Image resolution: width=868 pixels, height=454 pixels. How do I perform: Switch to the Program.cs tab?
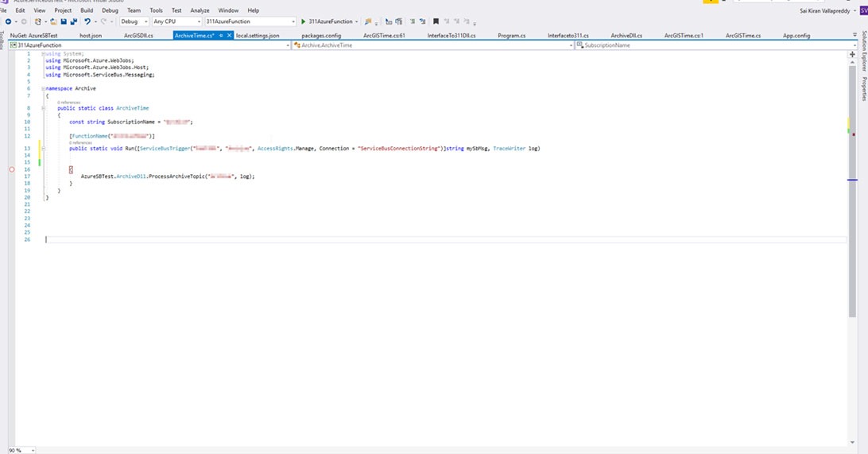coord(512,36)
